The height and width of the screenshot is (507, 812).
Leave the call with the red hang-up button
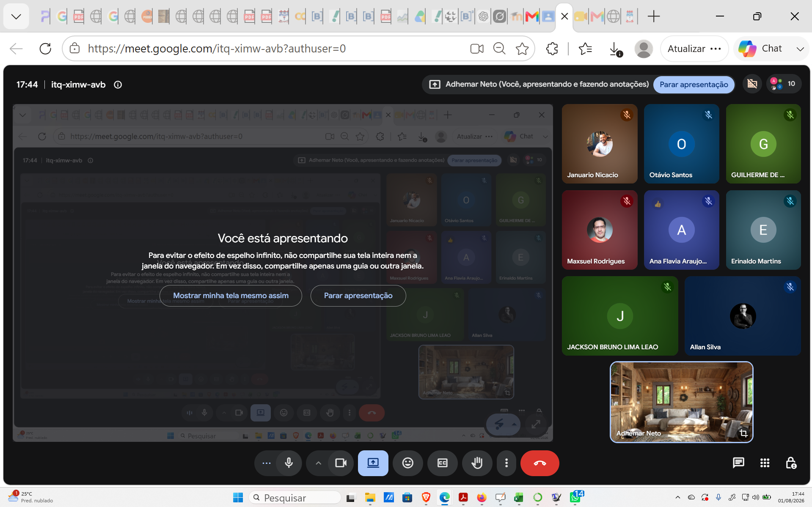pos(539,463)
